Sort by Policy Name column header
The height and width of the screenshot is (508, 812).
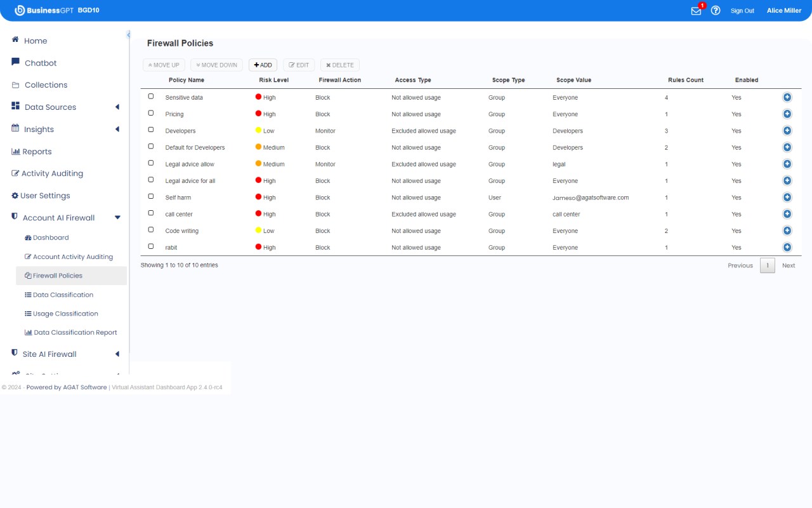[x=187, y=80]
